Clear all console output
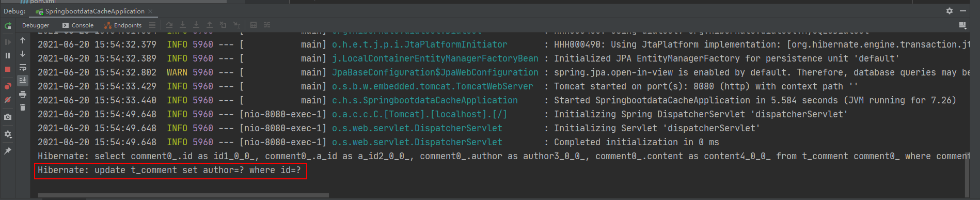Screen dimensions: 980x200 (x=23, y=107)
